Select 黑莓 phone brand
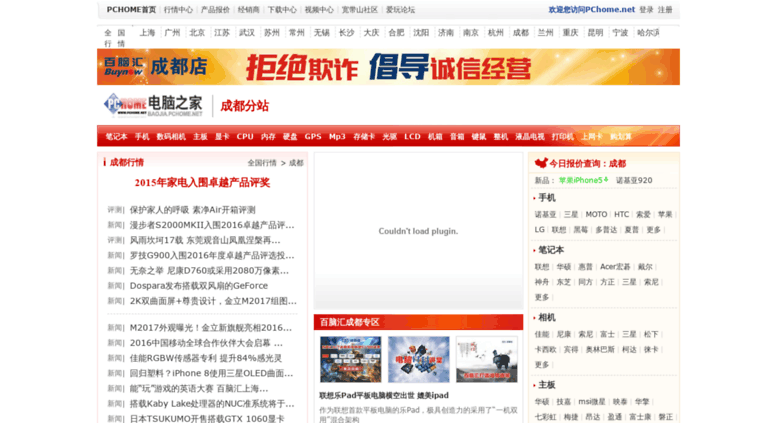The height and width of the screenshot is (423, 777). pos(581,230)
